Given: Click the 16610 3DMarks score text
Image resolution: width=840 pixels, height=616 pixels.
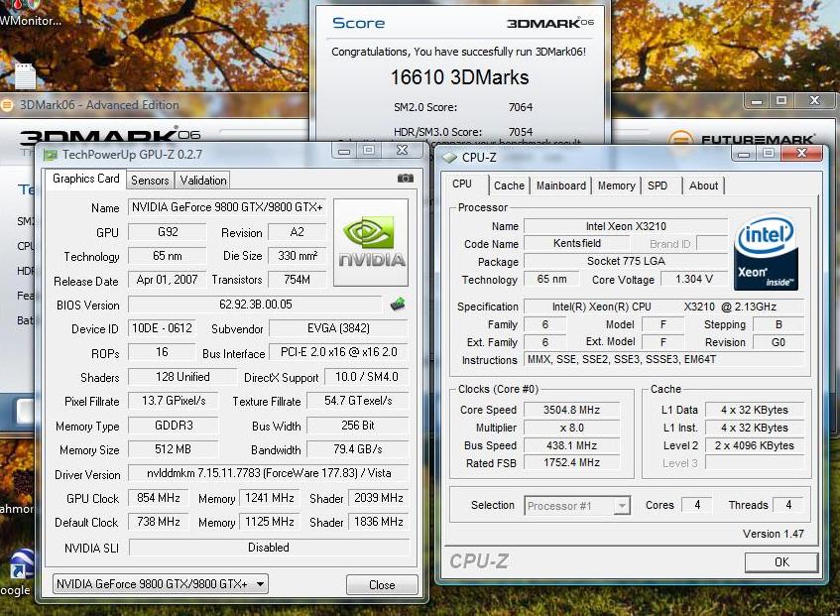Looking at the screenshot, I should 459,77.
